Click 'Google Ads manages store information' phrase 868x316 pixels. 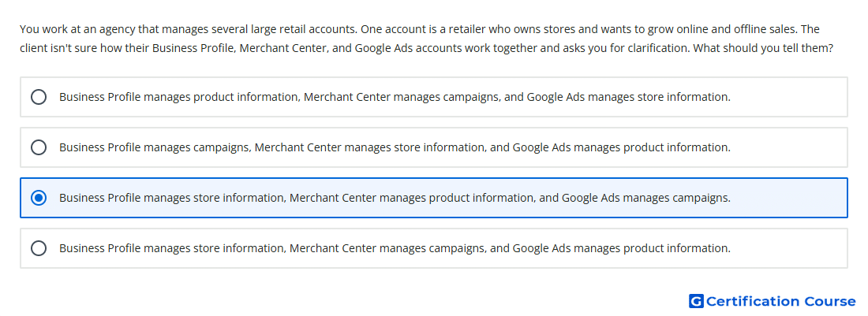(628, 97)
